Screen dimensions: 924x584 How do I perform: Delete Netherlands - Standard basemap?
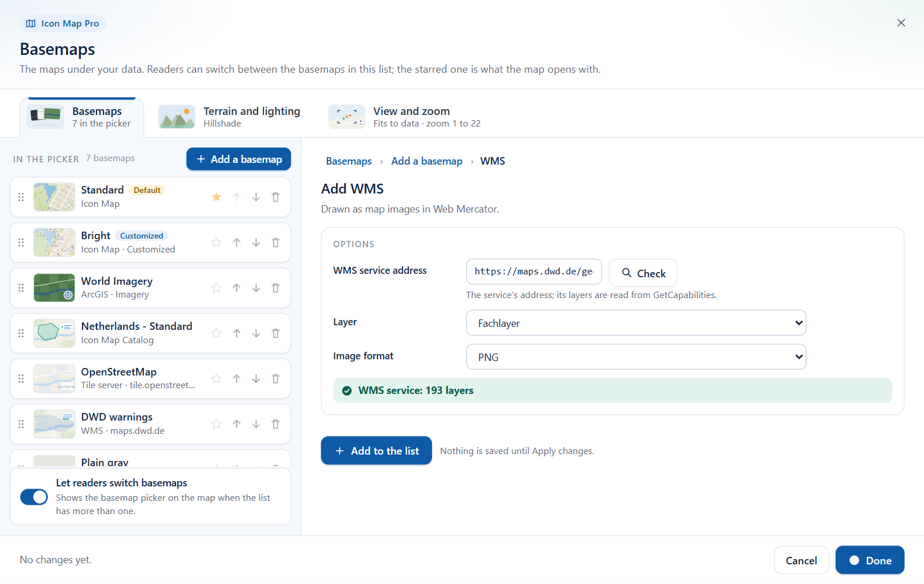point(275,333)
